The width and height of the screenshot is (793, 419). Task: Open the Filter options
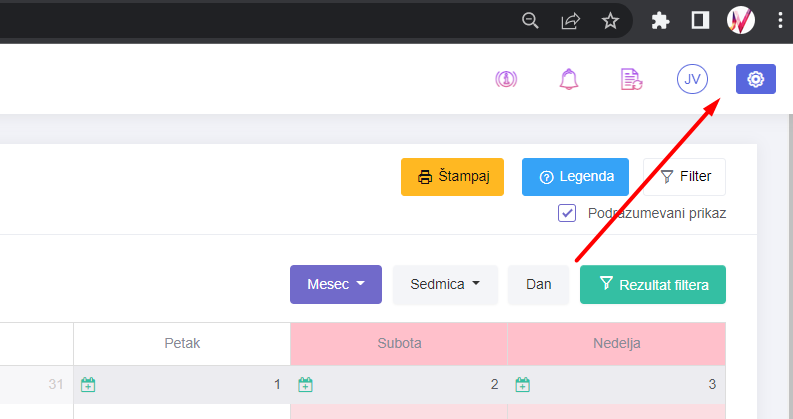(x=684, y=176)
